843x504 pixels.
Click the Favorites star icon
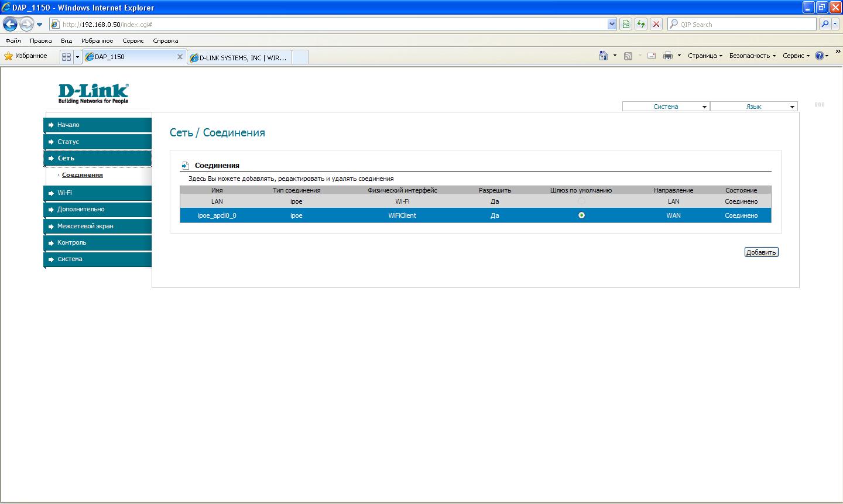(9, 56)
